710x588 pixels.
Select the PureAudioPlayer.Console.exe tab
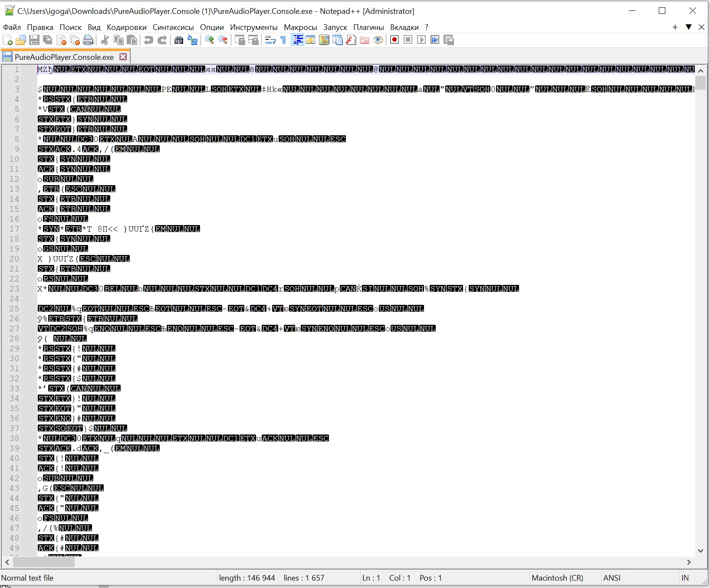(64, 57)
